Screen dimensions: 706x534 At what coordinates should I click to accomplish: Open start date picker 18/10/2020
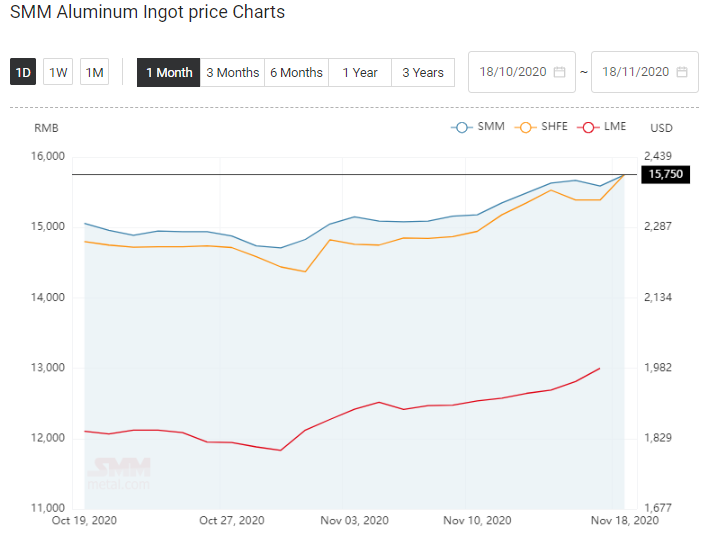point(522,72)
